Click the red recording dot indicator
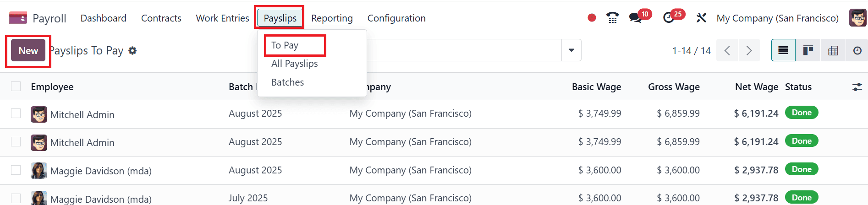Viewport: 868px width, 205px height. pos(592,18)
